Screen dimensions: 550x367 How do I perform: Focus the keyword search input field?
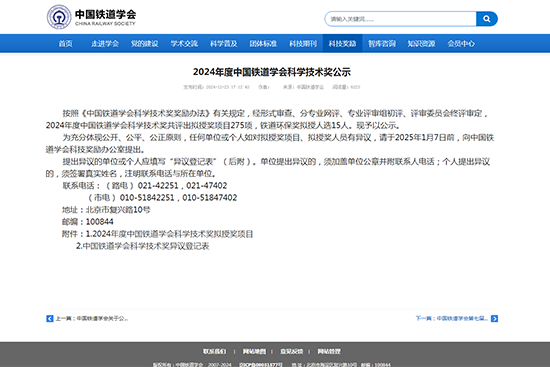click(400, 19)
